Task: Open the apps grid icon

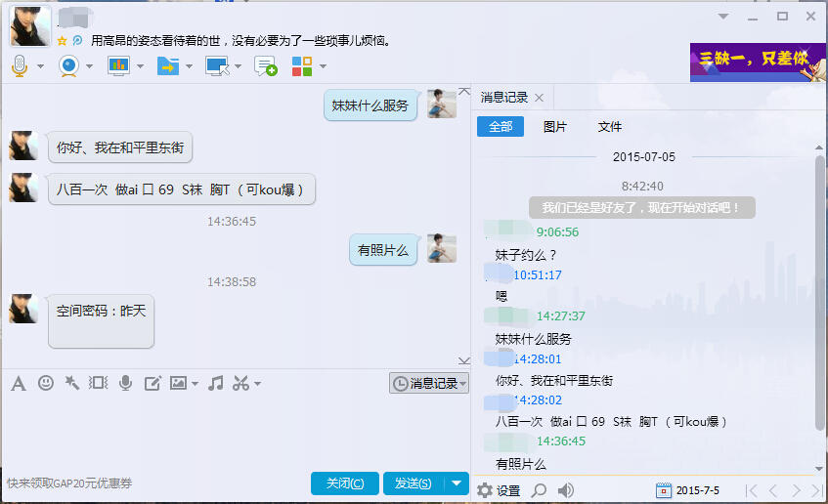Action: (x=302, y=66)
